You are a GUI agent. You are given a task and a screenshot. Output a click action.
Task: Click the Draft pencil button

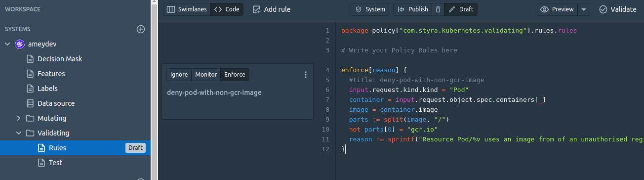[461, 9]
